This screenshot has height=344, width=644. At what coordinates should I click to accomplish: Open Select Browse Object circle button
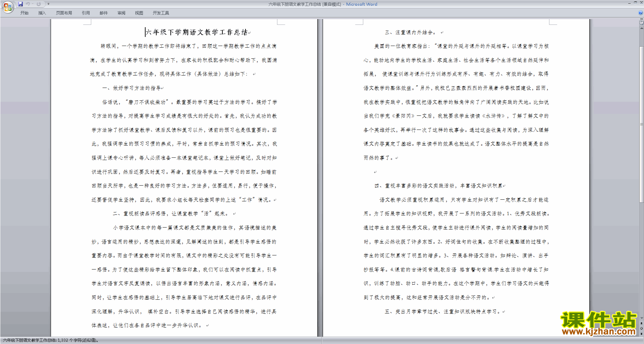642,328
